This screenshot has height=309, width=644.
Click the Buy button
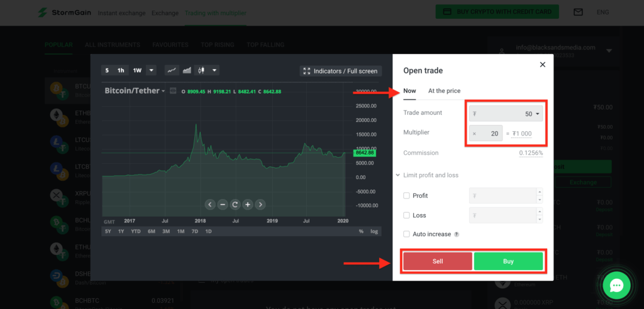click(x=508, y=261)
